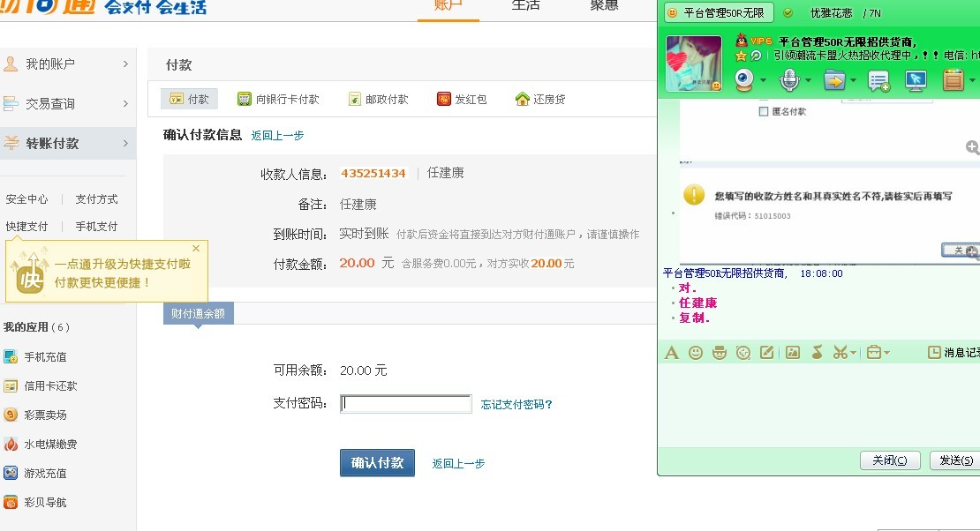Screen dimensions: 980x531
Task: Select the 还房贷 tab
Action: (x=540, y=99)
